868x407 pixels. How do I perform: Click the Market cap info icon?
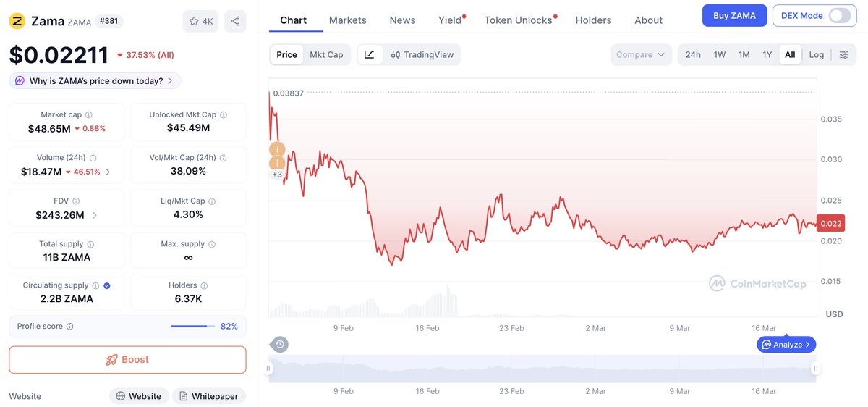pyautogui.click(x=89, y=114)
